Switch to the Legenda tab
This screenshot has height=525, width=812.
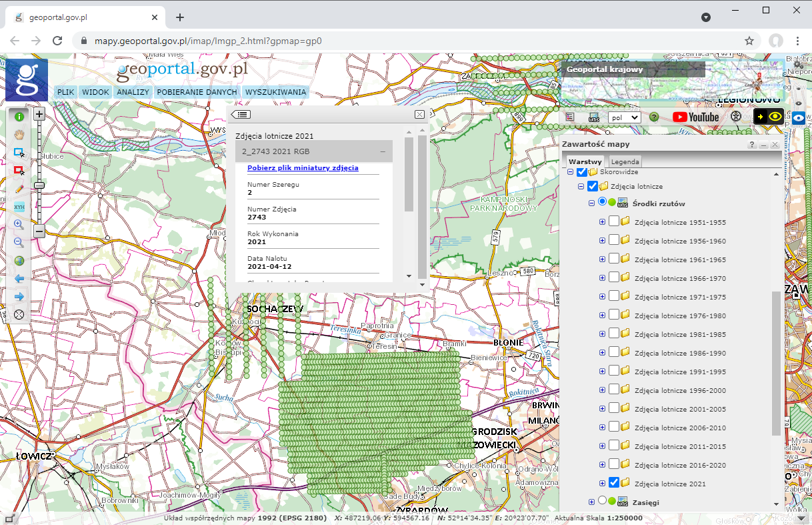tap(625, 161)
